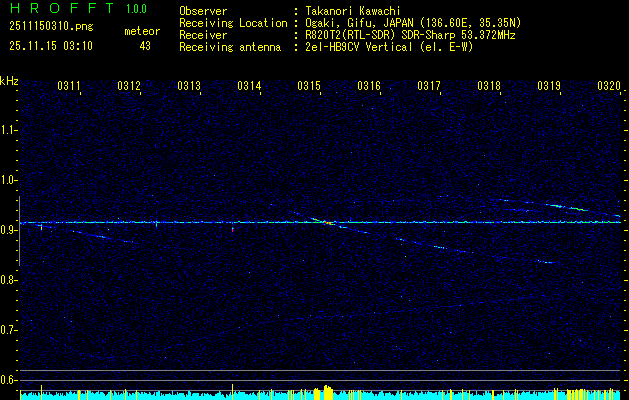
Task: Click the meteor count value 43
Action: pos(145,46)
